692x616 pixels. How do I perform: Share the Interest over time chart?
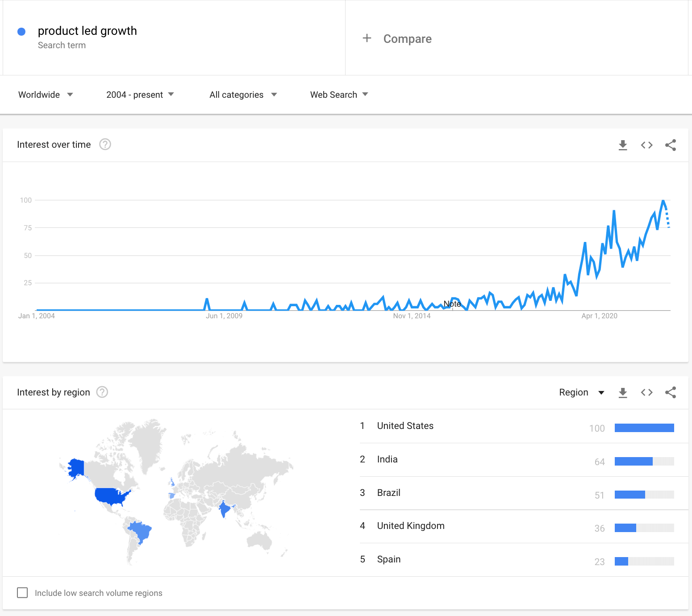coord(670,145)
